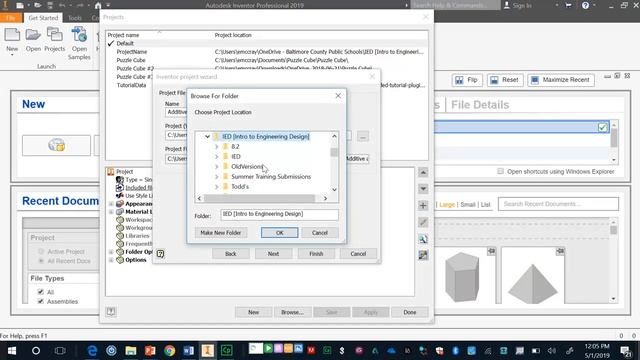
Task: Open Task View on the taskbar
Action: pos(60,351)
